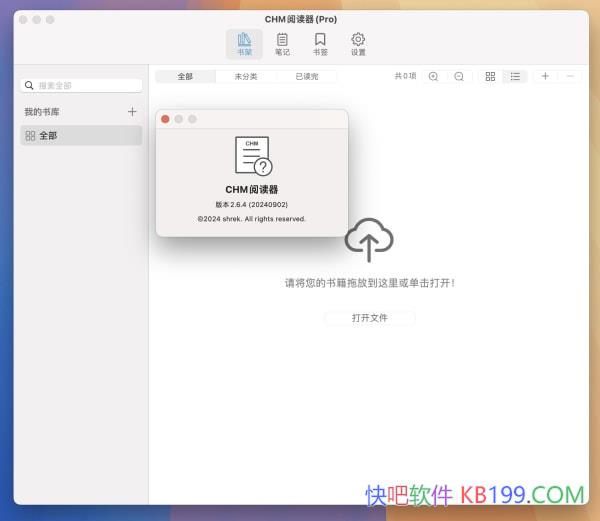Close the CHM阅读器 about dialog
Screen dimensions: 600x521
tap(165, 119)
